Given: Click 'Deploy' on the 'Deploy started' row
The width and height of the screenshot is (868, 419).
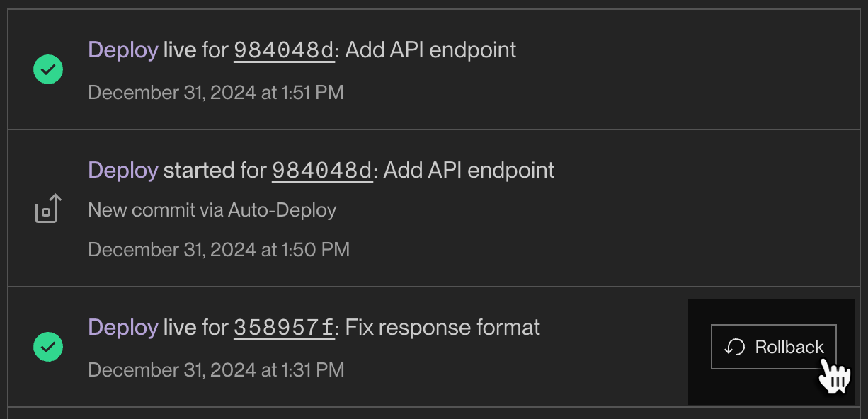Looking at the screenshot, I should point(122,170).
